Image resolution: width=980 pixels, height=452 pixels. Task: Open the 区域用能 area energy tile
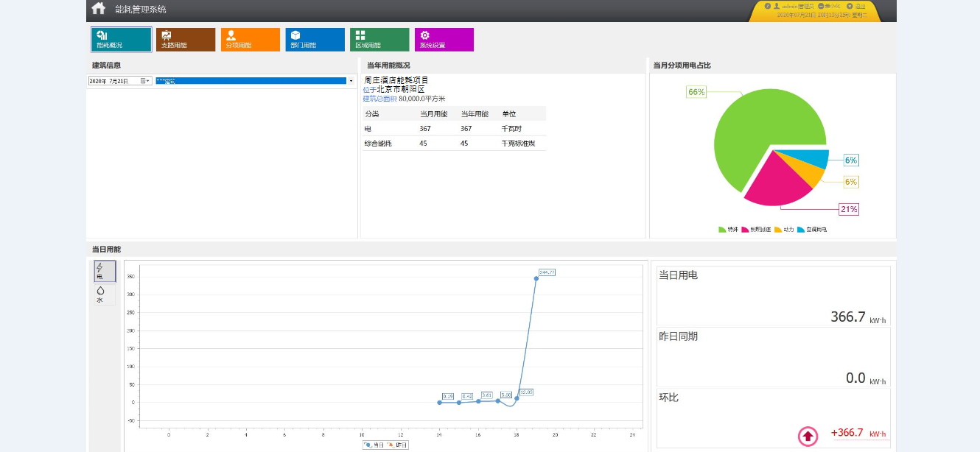(379, 40)
